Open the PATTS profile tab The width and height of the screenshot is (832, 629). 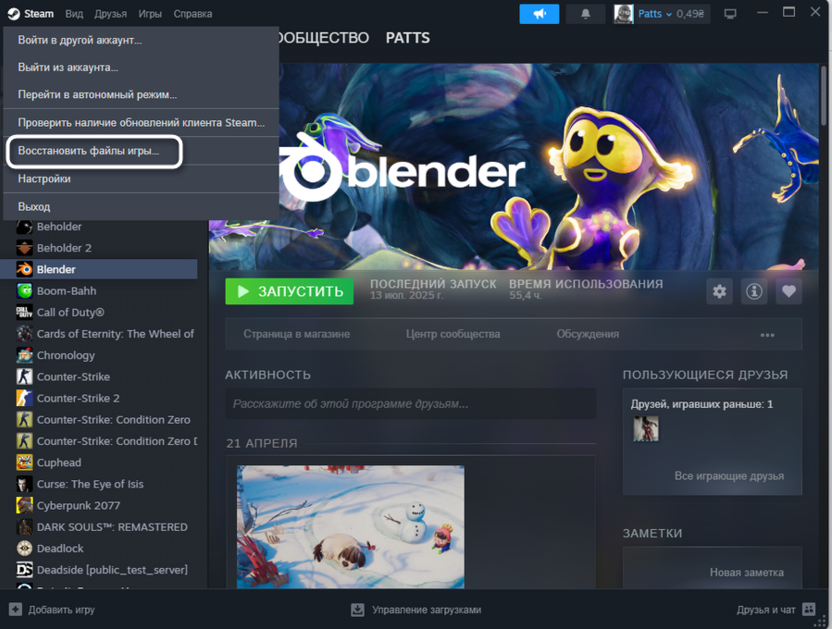(408, 38)
